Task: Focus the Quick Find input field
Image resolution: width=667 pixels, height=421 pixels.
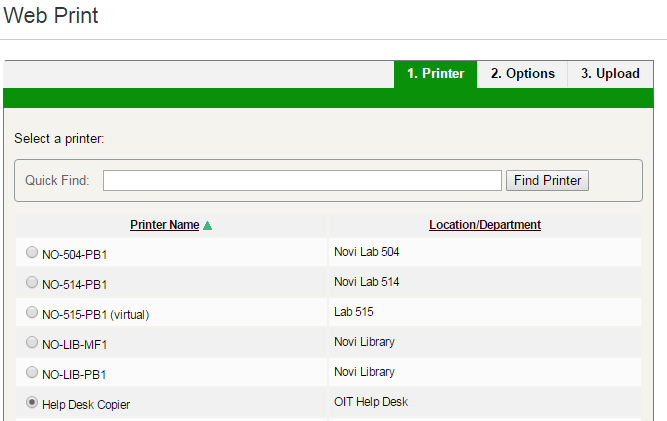Action: tap(302, 181)
